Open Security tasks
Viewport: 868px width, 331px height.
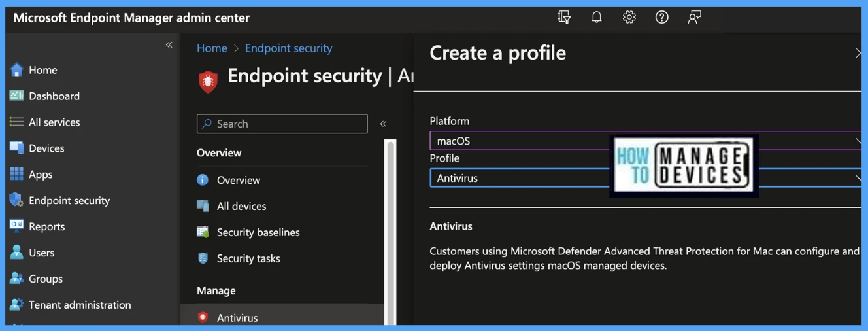[248, 258]
